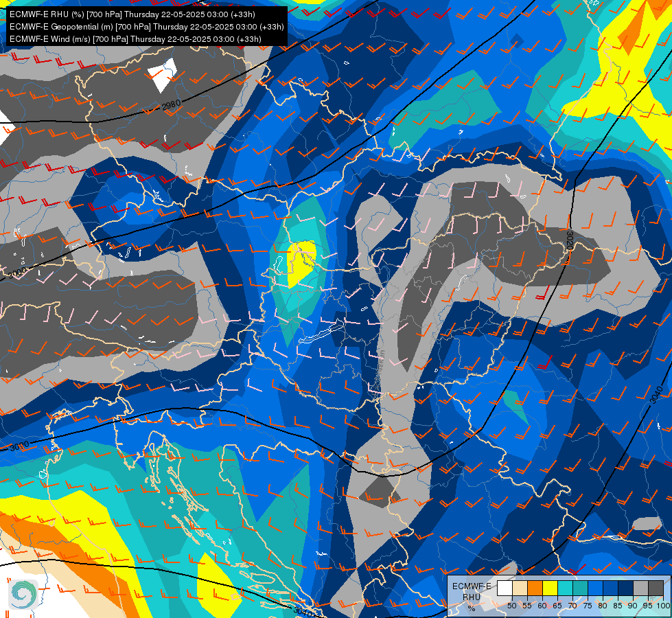Screen dimensions: 672x618
Task: Click the legend tick label 95
Action: (x=647, y=606)
